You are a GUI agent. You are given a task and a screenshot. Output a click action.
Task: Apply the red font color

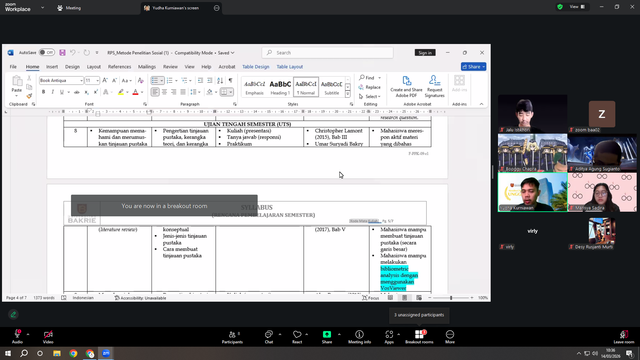136,92
